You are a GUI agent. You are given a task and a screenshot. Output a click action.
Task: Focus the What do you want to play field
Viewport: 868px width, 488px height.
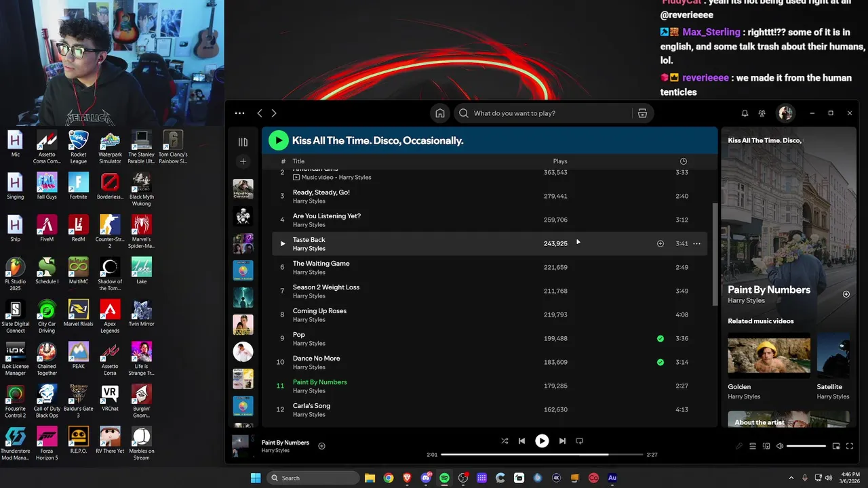tap(542, 113)
